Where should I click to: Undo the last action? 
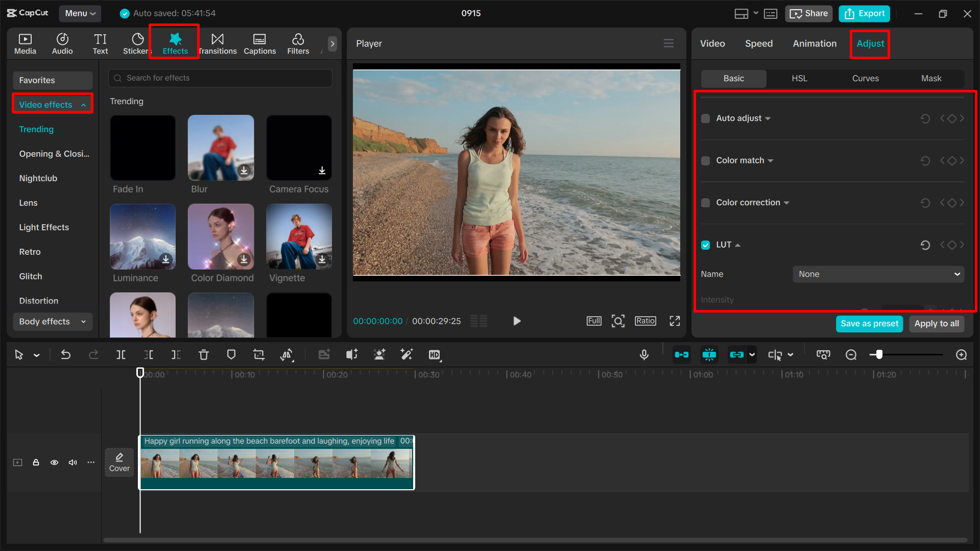pos(66,354)
